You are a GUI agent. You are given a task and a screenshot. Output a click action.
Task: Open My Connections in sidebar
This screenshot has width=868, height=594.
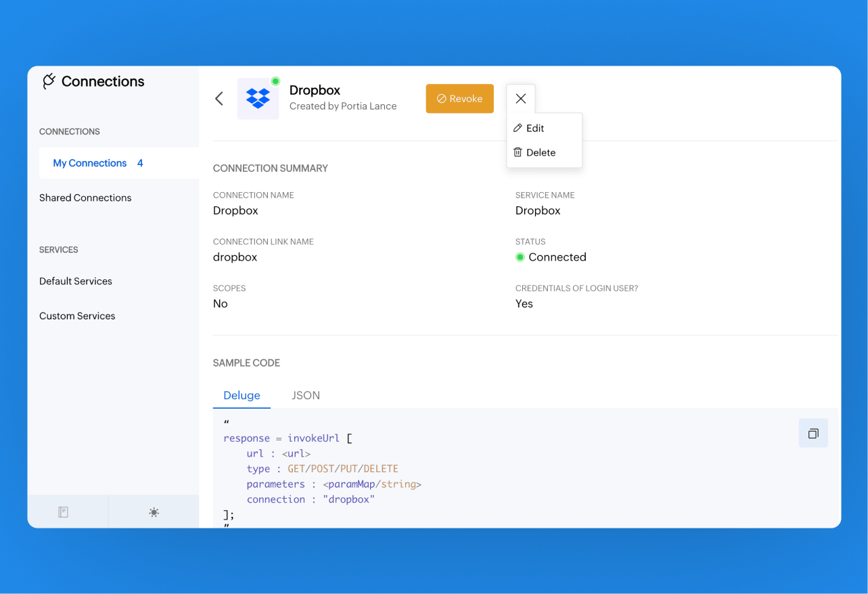119,163
